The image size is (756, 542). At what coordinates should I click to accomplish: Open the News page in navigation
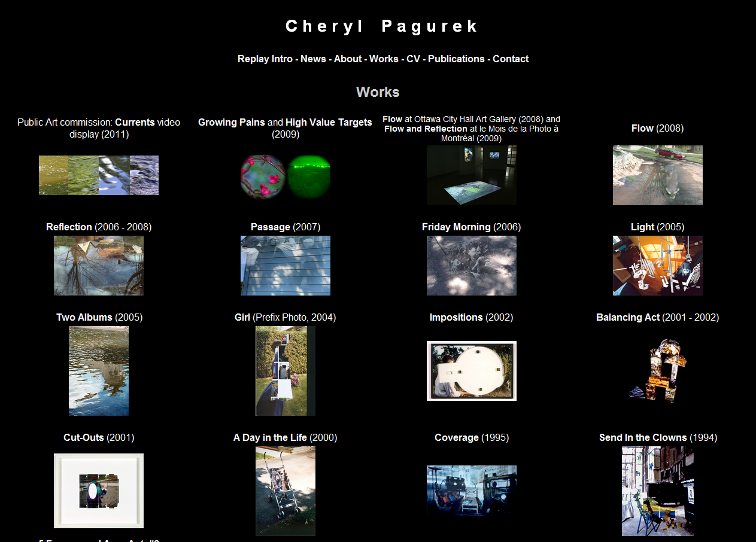[313, 59]
